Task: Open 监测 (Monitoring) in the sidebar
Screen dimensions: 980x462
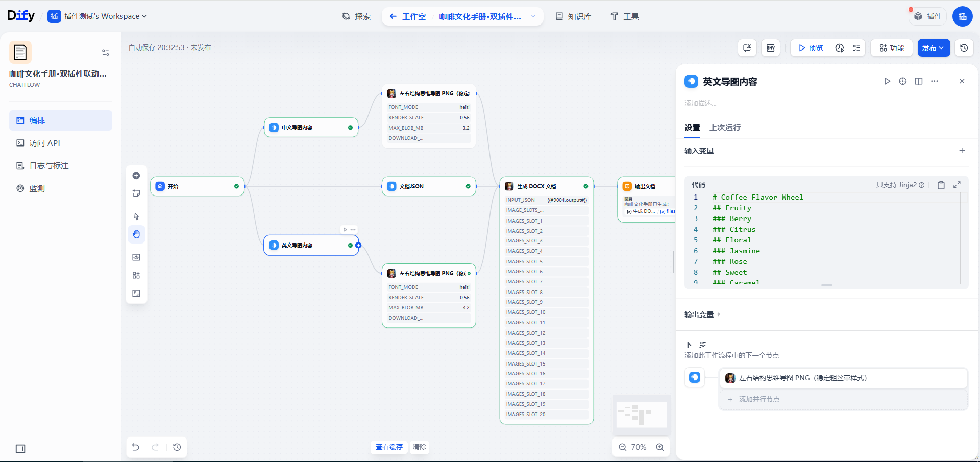Action: [61, 188]
